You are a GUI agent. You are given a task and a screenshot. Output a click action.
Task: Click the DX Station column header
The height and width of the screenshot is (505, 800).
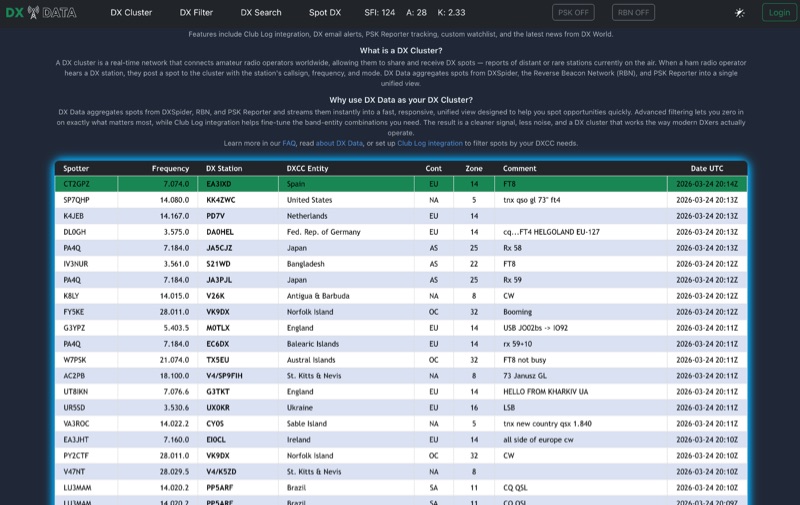[224, 168]
